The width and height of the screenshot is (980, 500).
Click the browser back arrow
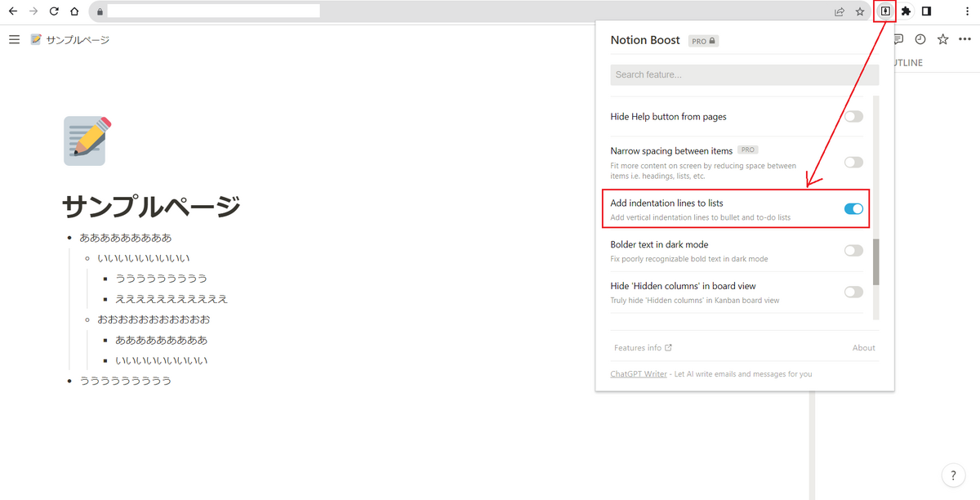[12, 11]
